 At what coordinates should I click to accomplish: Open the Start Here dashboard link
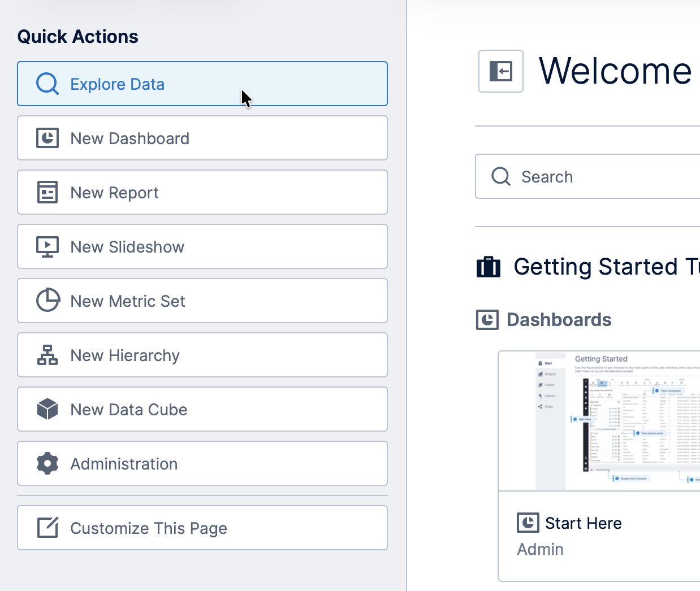point(583,523)
